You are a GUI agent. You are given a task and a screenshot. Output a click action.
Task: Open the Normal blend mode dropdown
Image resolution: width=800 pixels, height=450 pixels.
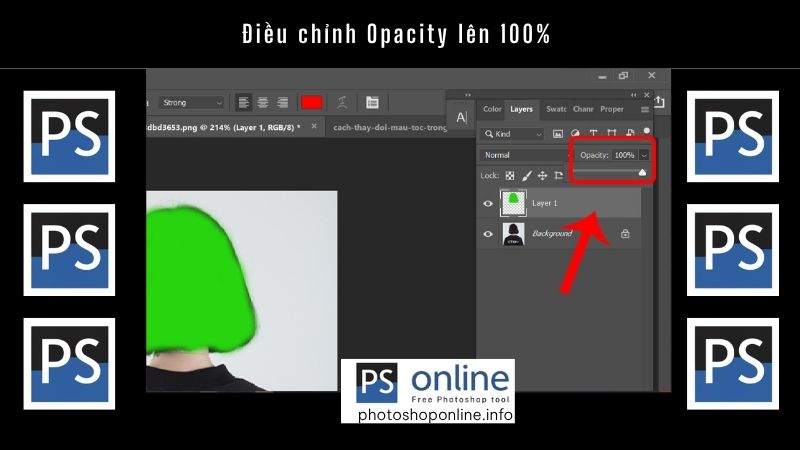click(525, 155)
